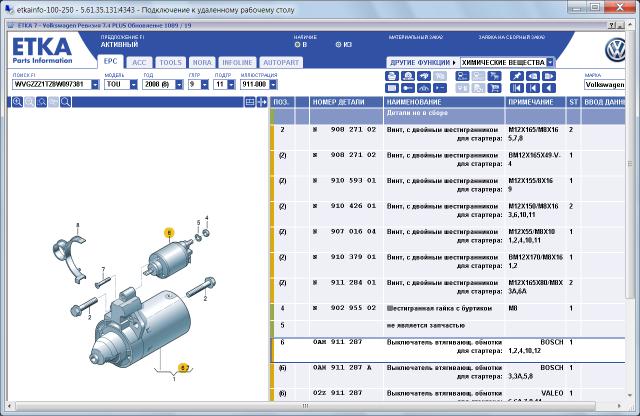
Task: Select part row 02Z 911 287 VALEO
Action: 448,394
